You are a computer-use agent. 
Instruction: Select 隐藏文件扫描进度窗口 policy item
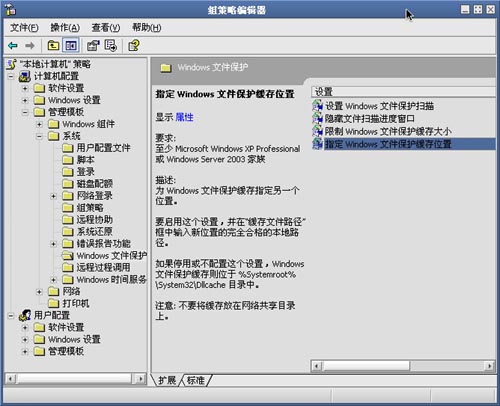370,119
